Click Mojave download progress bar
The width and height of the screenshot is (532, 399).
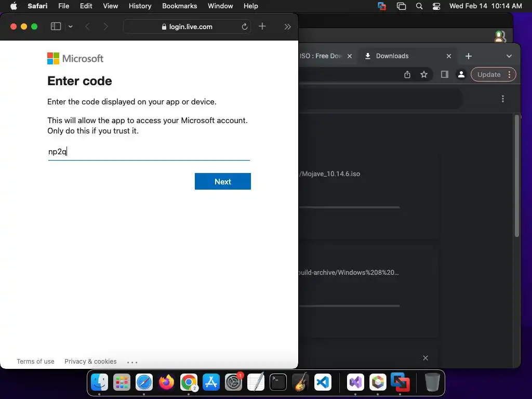coord(349,207)
